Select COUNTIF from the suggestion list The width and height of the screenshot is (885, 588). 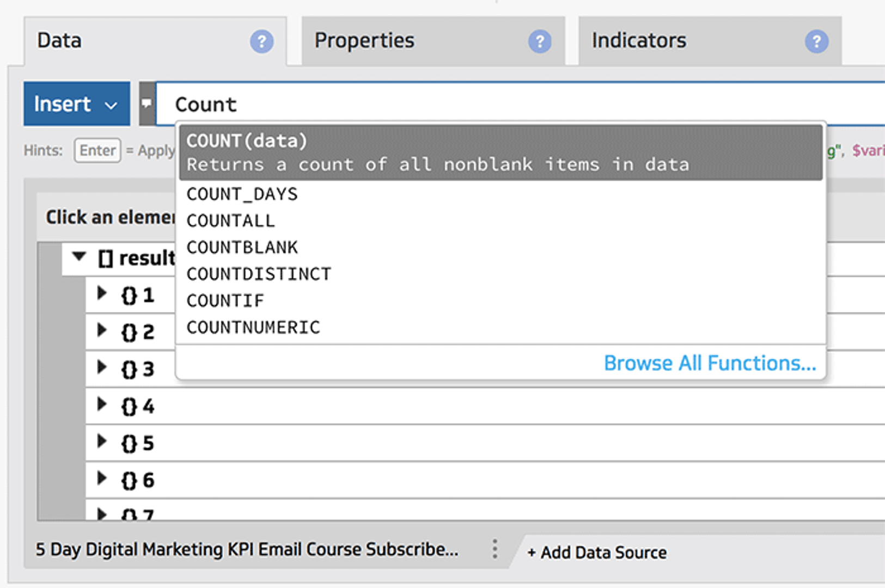pos(225,300)
